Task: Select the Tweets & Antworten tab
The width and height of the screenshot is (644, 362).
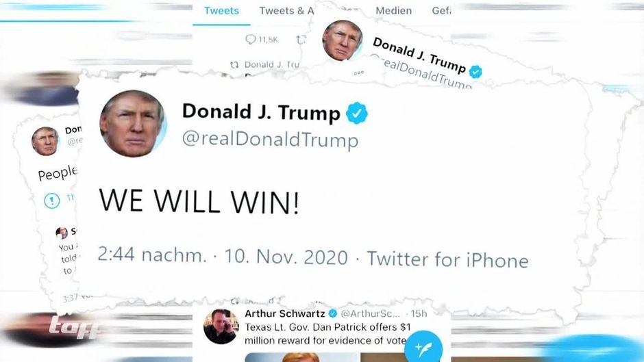Action: (x=286, y=11)
